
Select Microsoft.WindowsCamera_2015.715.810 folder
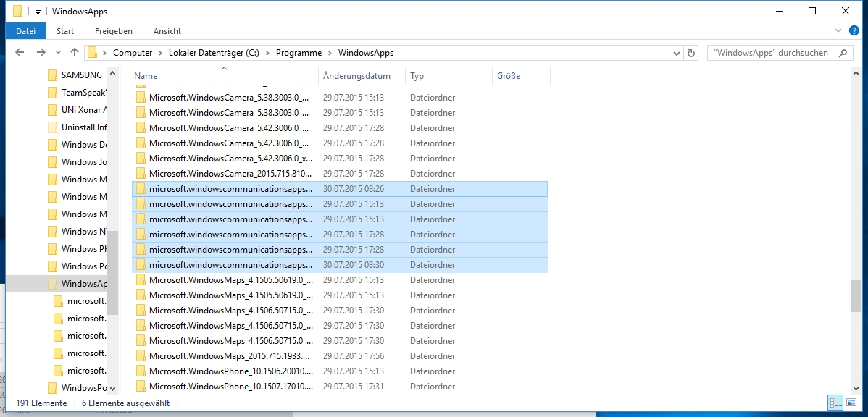point(340,173)
